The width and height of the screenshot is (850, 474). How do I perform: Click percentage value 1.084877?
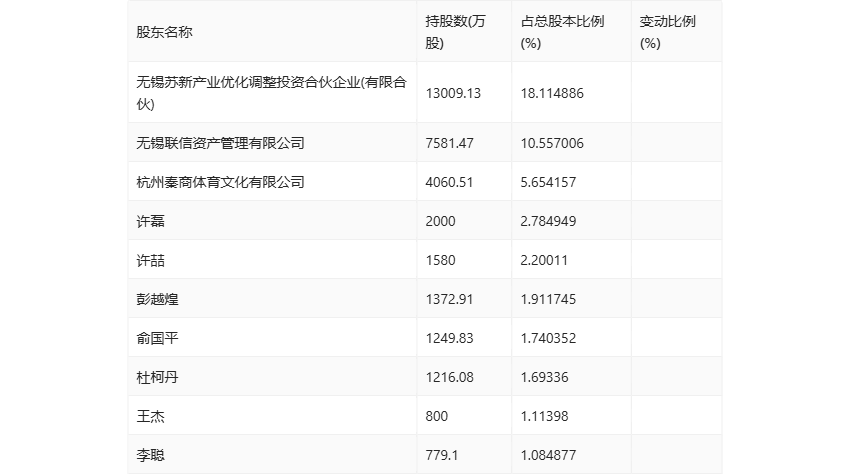point(548,456)
